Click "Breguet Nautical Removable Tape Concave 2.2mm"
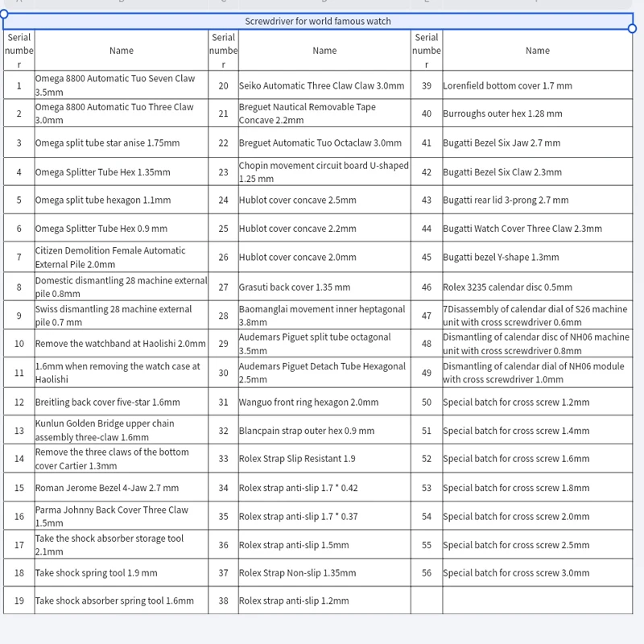This screenshot has width=644, height=644. coord(324,114)
